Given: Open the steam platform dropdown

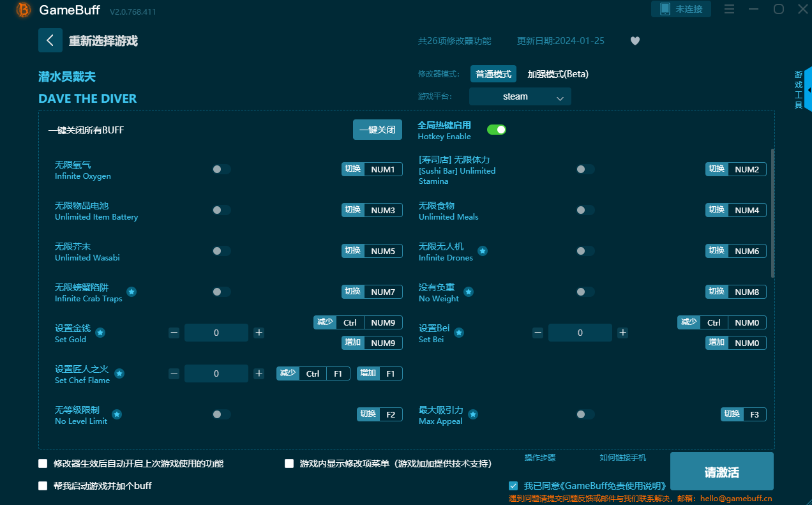Looking at the screenshot, I should tap(520, 96).
